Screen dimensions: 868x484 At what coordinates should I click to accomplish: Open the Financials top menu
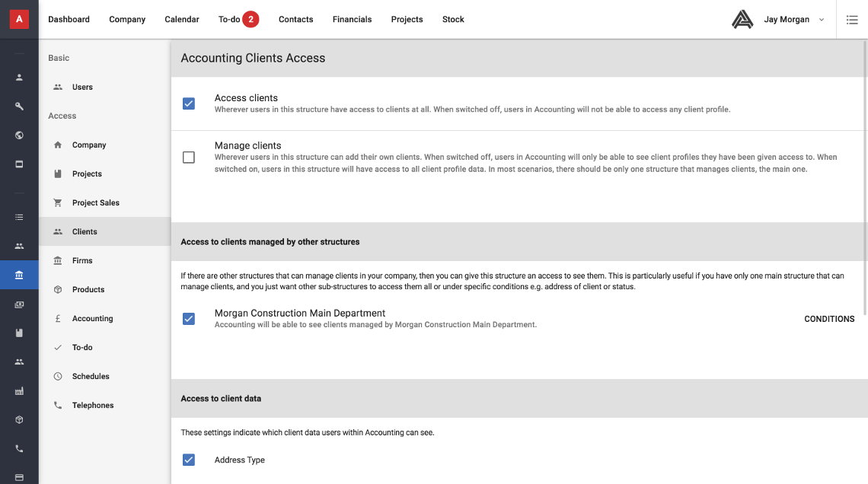(x=352, y=20)
